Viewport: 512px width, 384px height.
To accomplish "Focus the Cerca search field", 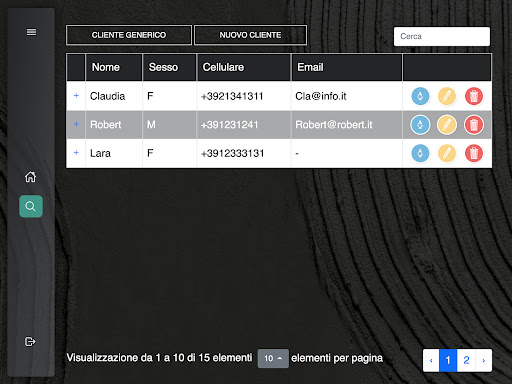I will pos(442,36).
